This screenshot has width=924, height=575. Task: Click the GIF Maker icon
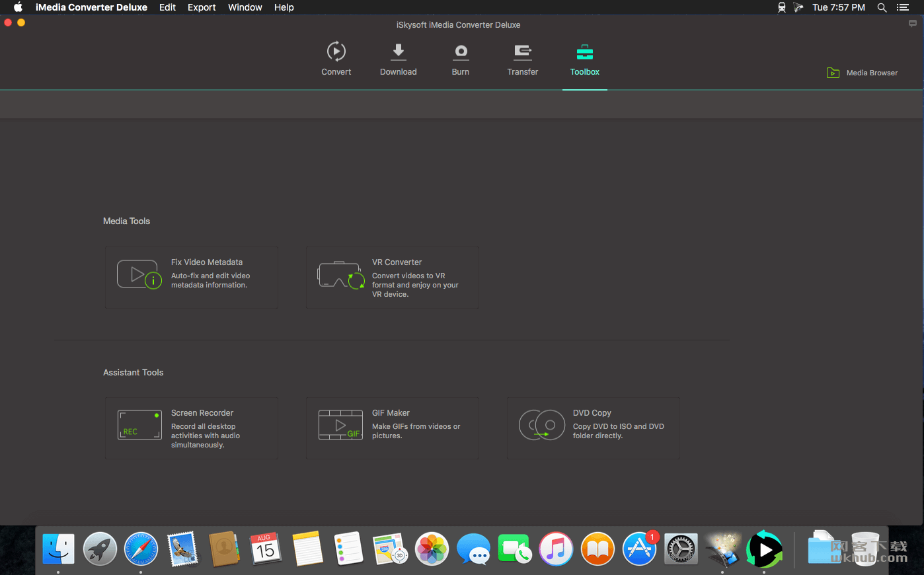[340, 425]
